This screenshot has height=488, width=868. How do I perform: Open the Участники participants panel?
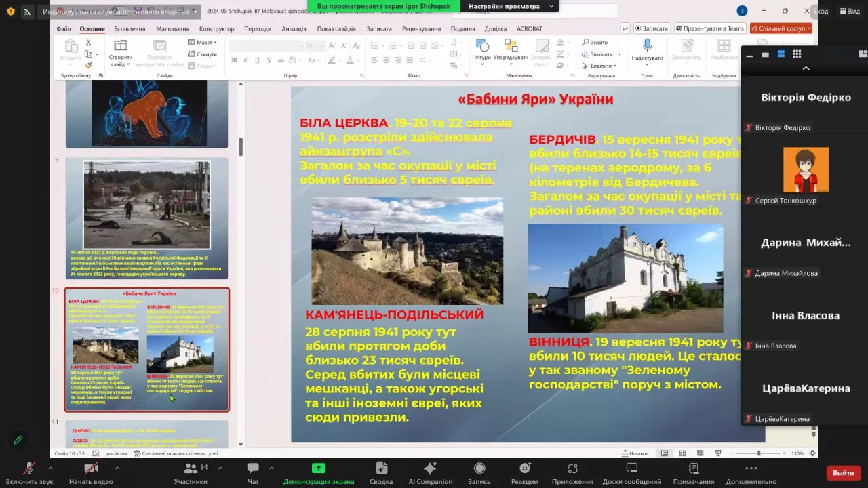(191, 468)
